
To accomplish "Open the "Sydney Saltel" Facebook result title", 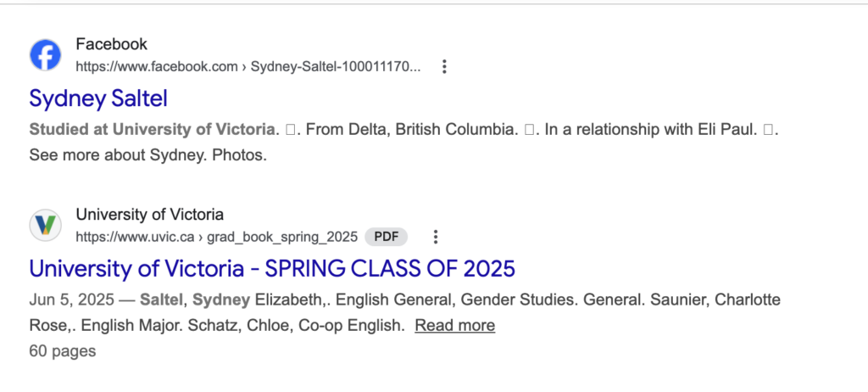I will 98,98.
